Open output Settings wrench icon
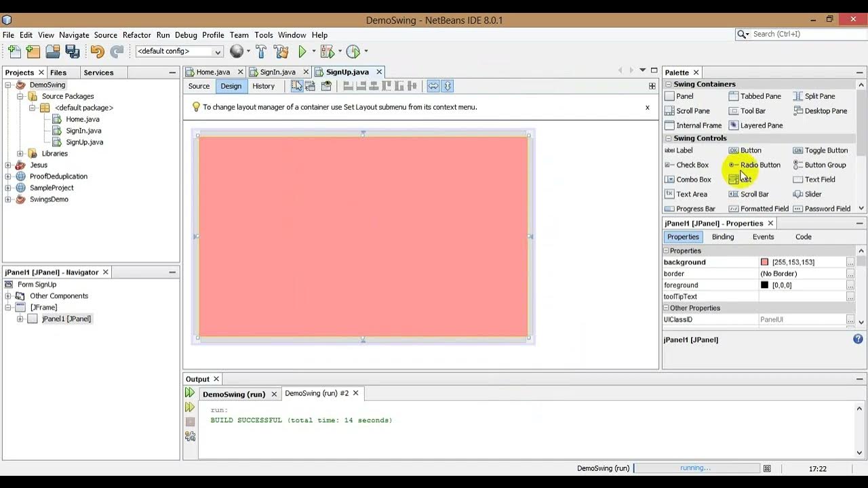 click(x=190, y=436)
